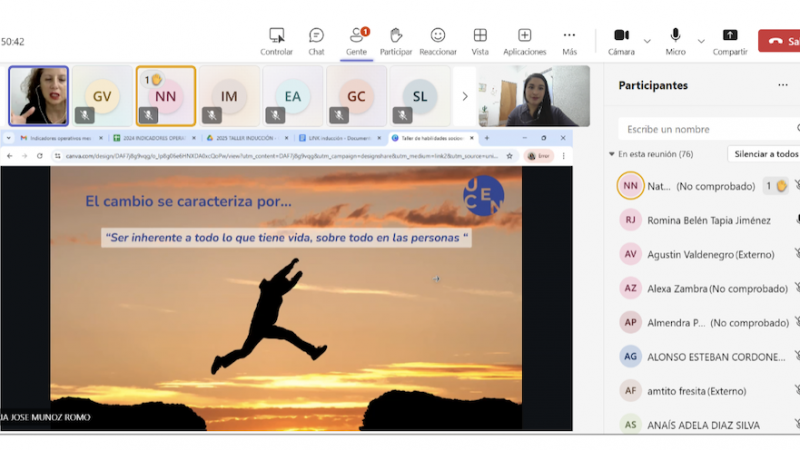Viewport: 800px width, 450px height.
Task: Toggle the Cámara on or off
Action: click(621, 41)
